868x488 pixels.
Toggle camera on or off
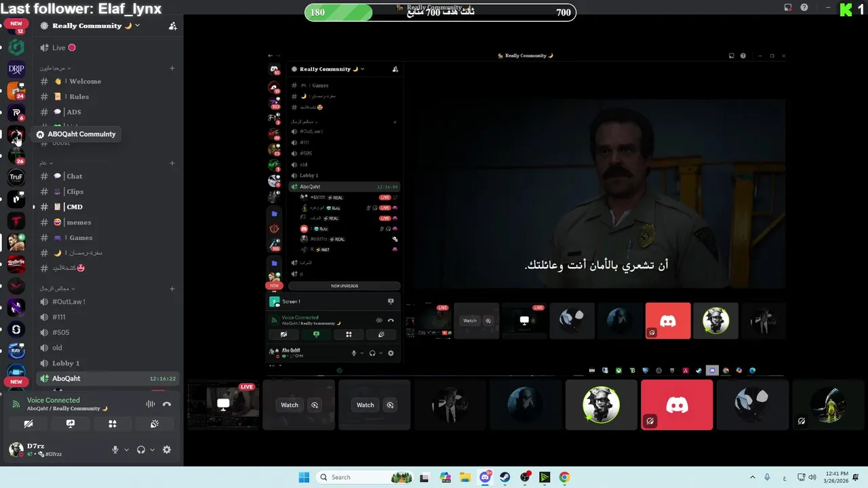point(28,424)
